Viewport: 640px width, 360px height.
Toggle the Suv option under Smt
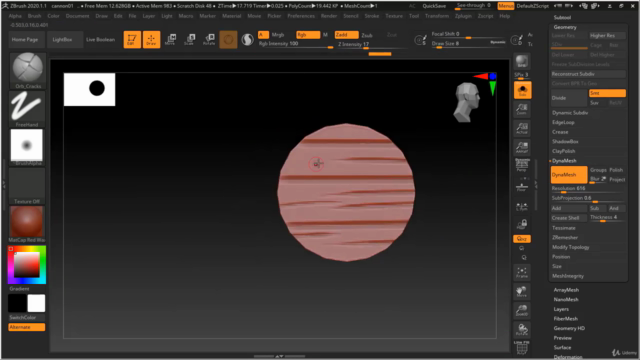(x=594, y=103)
